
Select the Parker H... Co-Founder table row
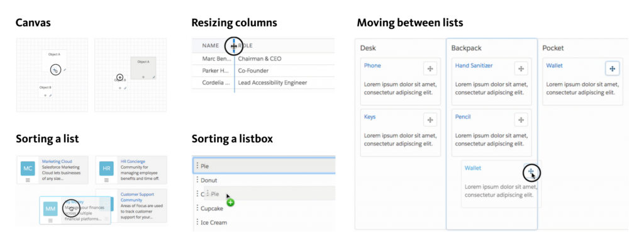[263, 70]
